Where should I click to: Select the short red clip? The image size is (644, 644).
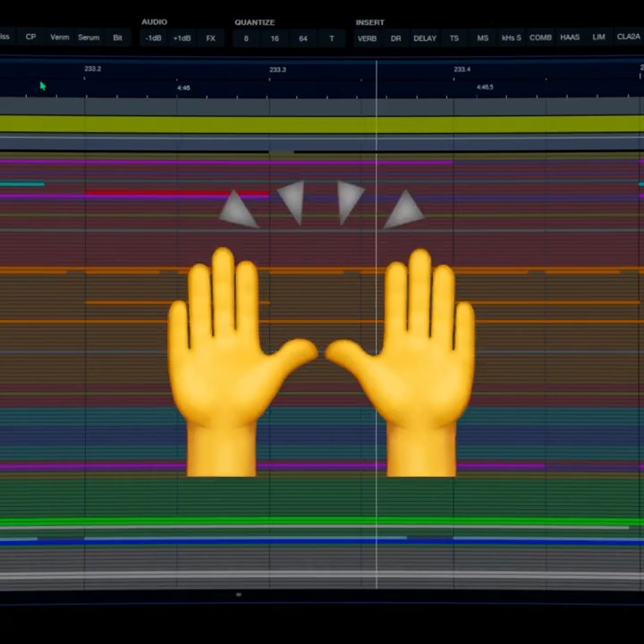coord(177,192)
